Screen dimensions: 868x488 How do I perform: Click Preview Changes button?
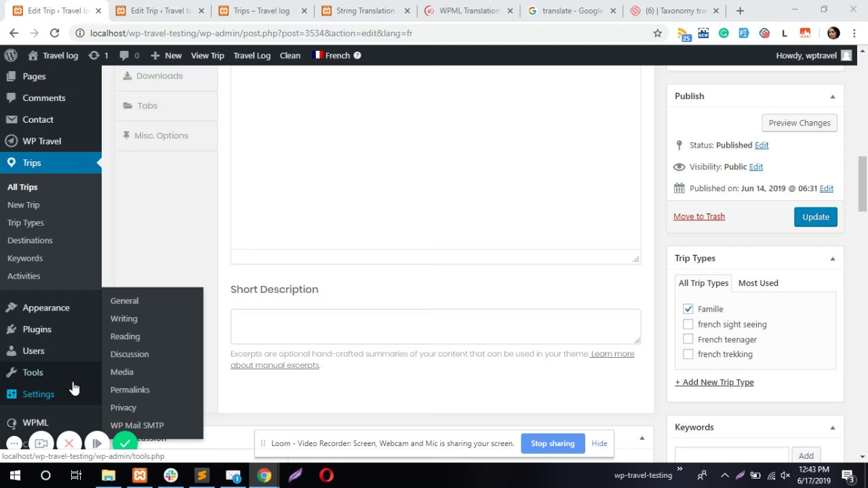(x=799, y=123)
